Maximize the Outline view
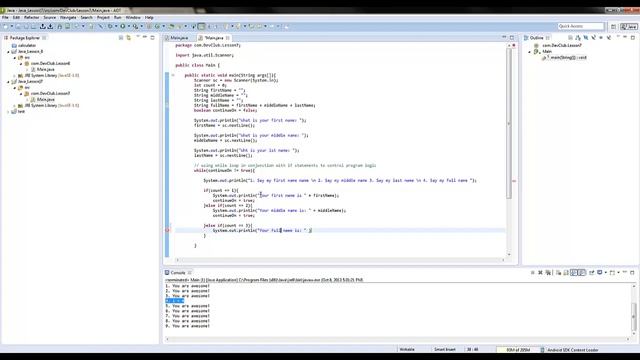This screenshot has width=640, height=360. click(x=633, y=38)
